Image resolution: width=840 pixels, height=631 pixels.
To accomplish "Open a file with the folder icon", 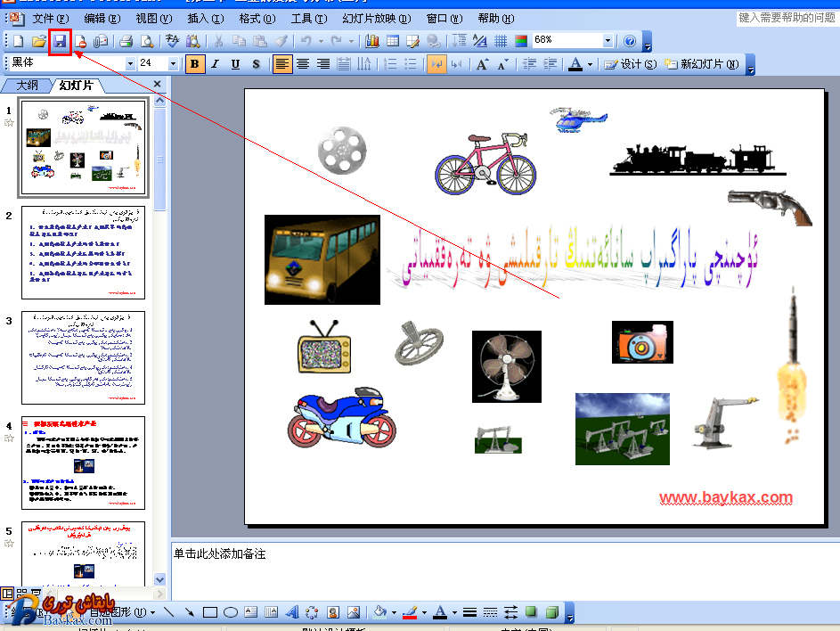I will tap(38, 41).
